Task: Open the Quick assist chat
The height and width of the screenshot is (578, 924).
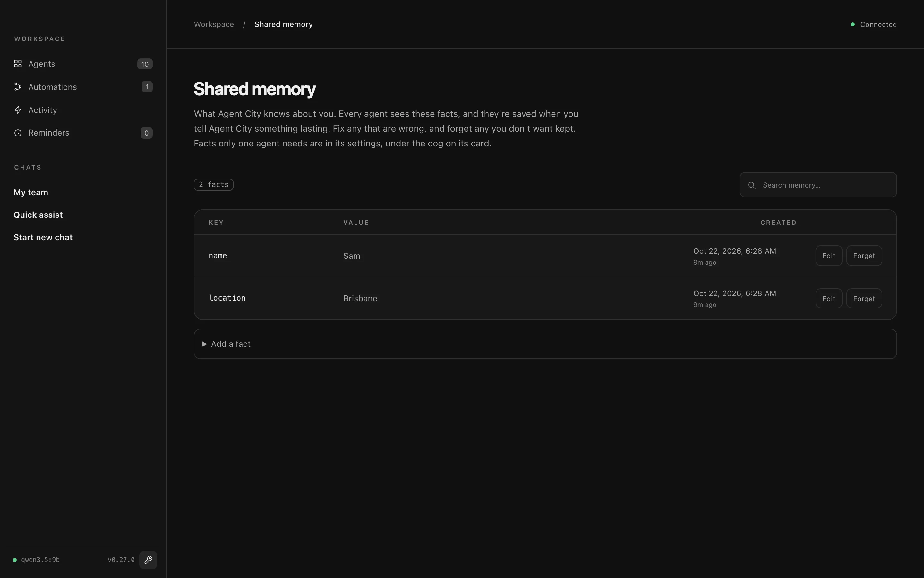Action: 38,215
